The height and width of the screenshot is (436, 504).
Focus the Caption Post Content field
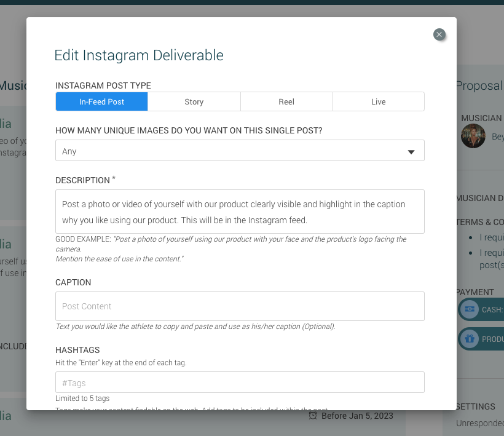[240, 306]
